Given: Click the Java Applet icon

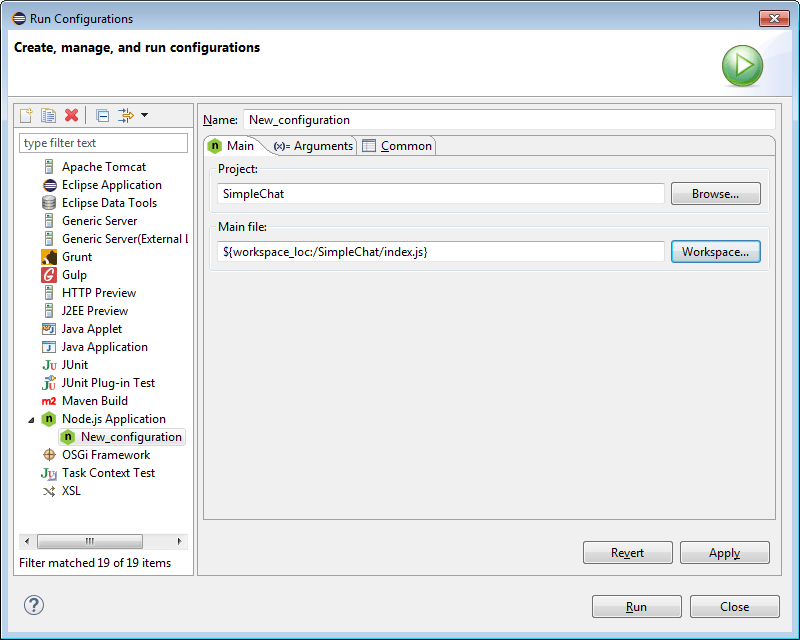Looking at the screenshot, I should click(48, 329).
